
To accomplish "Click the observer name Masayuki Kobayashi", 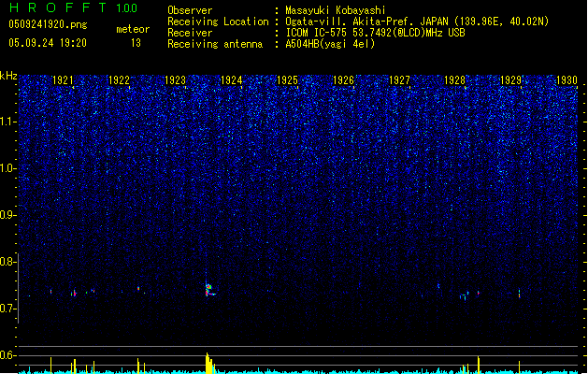I will pyautogui.click(x=336, y=10).
